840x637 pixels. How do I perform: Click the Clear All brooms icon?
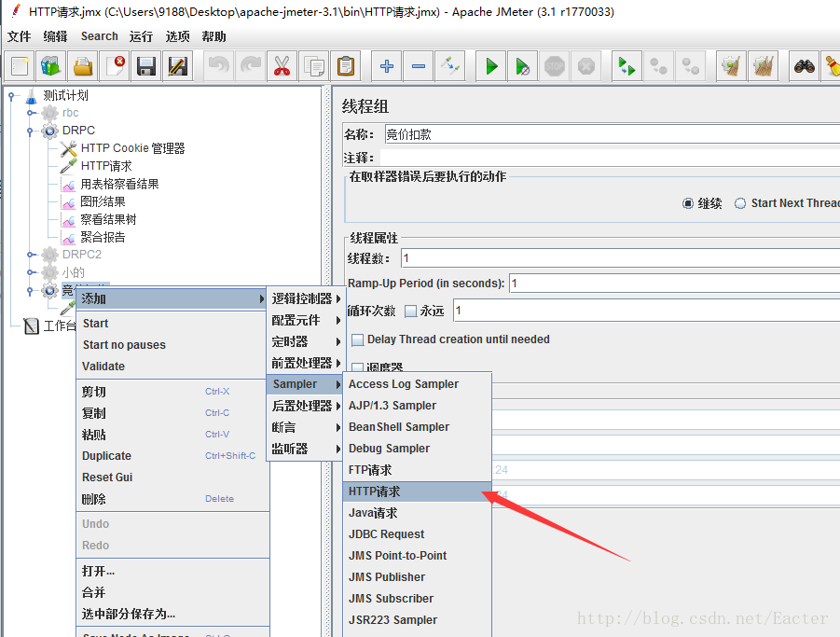click(763, 66)
